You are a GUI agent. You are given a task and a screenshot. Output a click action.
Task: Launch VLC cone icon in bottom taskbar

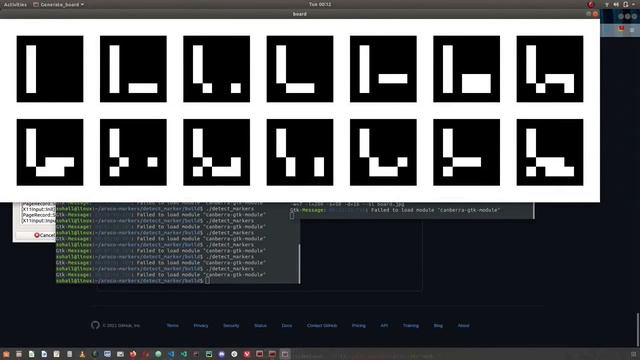(82, 354)
